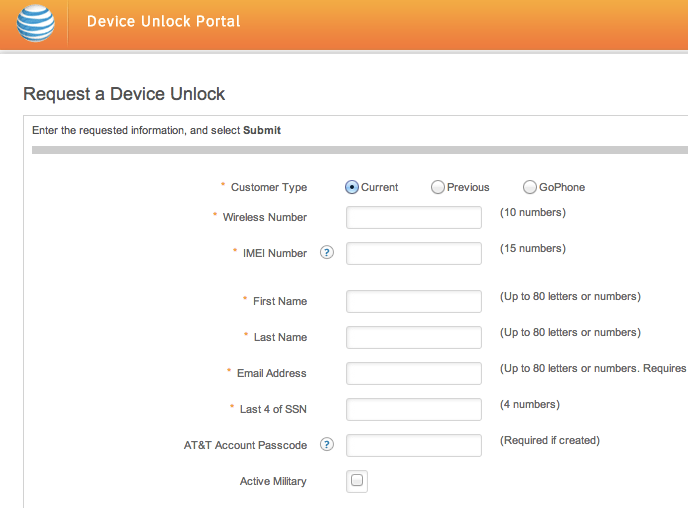Click the Device Unlock Portal header title
Image resolution: width=688 pixels, height=508 pixels.
[x=163, y=21]
